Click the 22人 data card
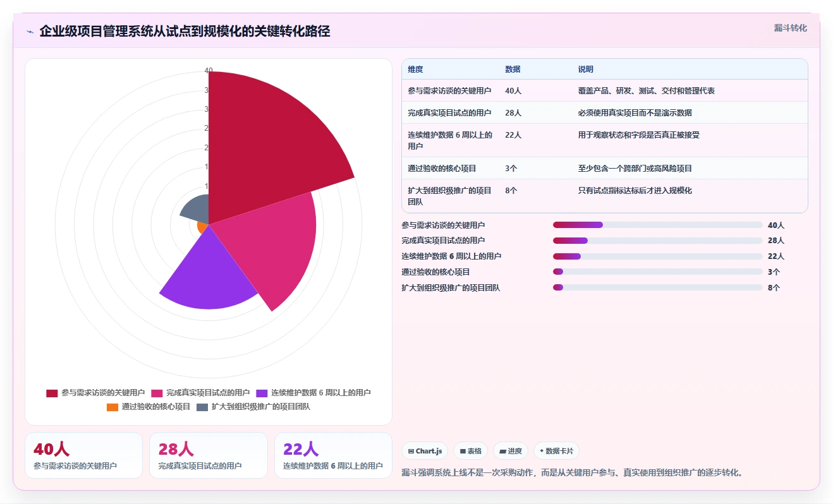833x504 pixels. click(333, 455)
